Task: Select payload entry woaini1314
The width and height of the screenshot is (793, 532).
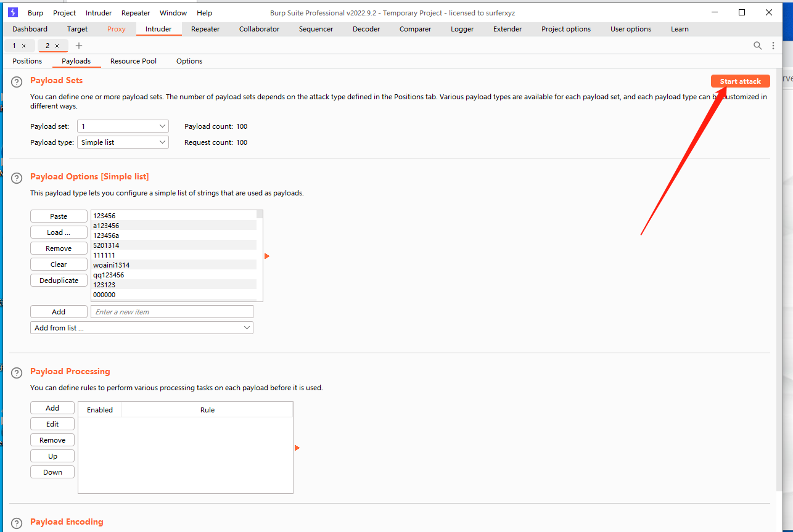Action: click(x=174, y=265)
